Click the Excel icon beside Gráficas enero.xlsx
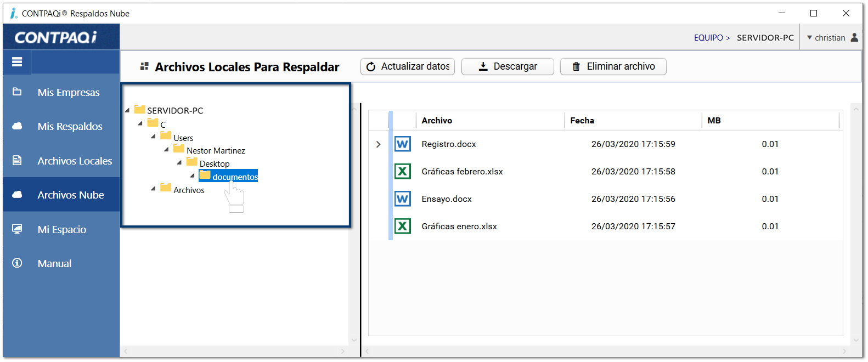Image resolution: width=868 pixels, height=362 pixels. [402, 227]
